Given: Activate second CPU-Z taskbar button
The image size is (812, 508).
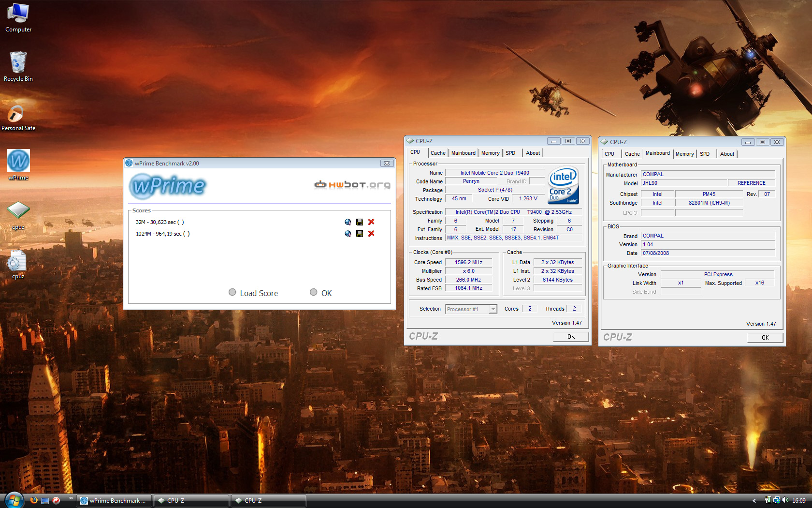Looking at the screenshot, I should coord(269,501).
